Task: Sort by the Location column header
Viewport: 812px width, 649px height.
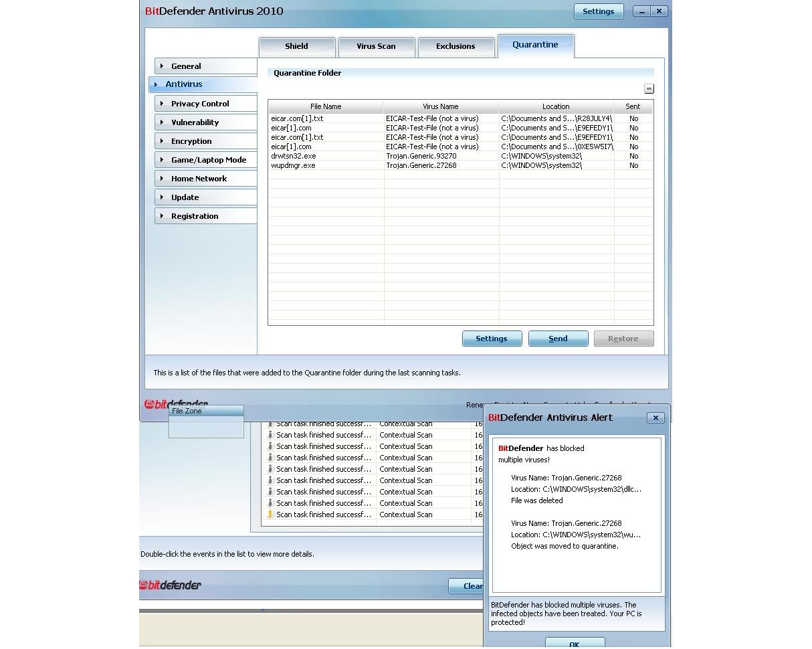Action: (x=556, y=106)
